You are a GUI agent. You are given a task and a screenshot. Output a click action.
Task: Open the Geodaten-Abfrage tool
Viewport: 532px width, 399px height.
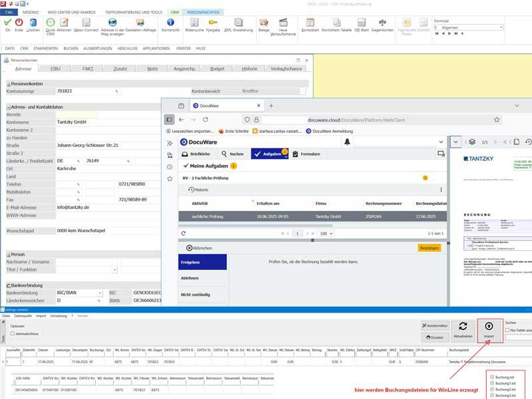pos(140,23)
